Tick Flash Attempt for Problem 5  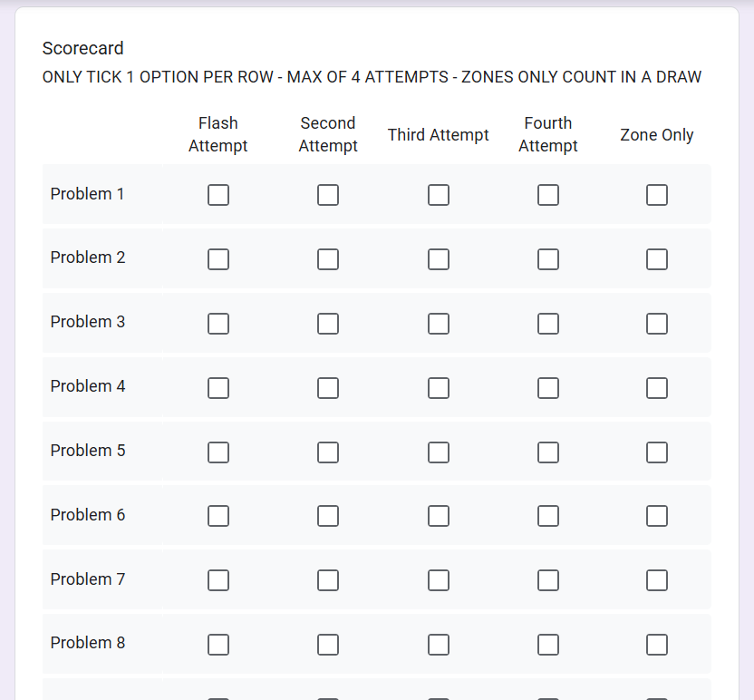point(218,452)
